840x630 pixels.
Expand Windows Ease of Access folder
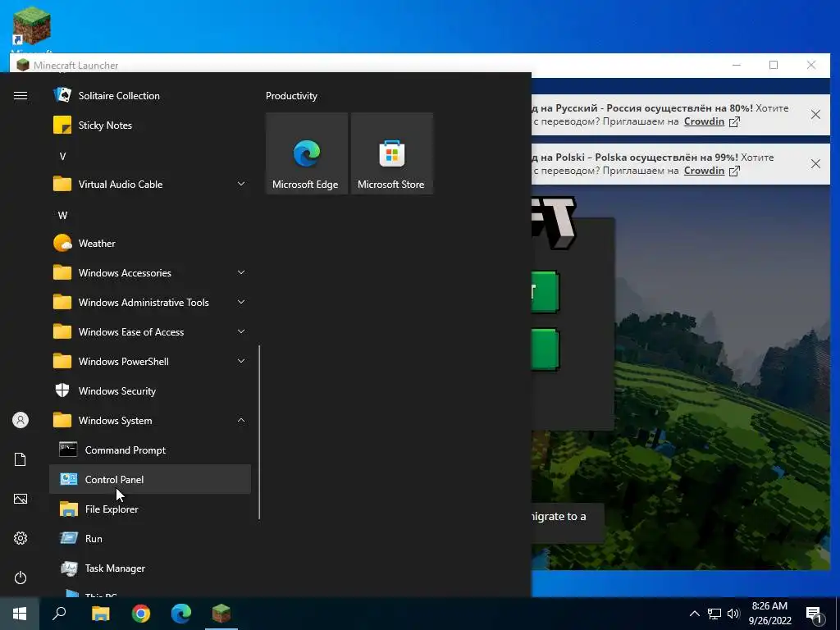(x=150, y=332)
